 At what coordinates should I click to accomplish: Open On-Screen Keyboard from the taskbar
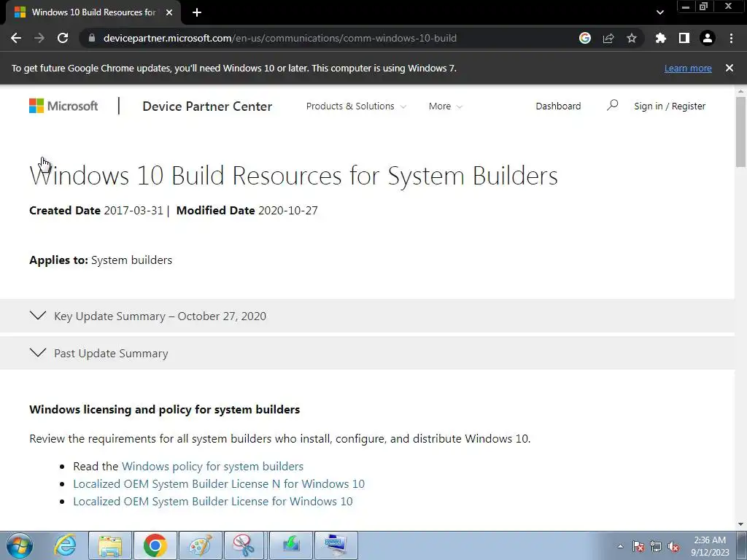coord(336,545)
